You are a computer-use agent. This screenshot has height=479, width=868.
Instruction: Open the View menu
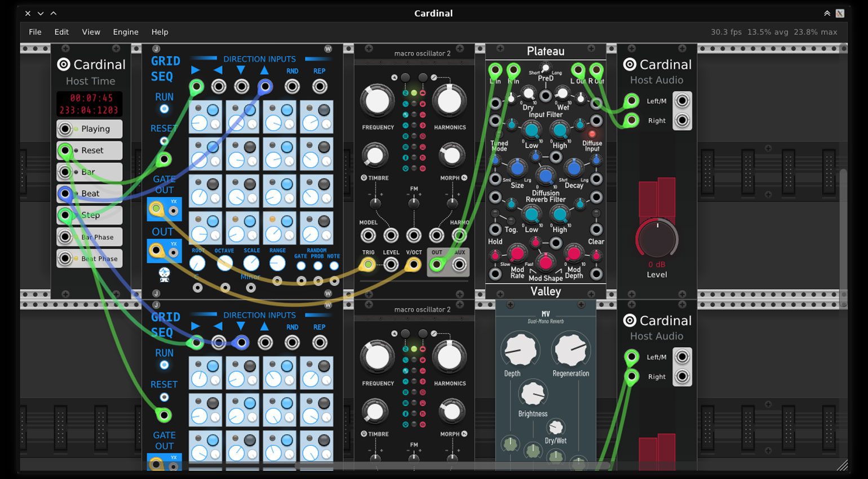pos(91,32)
